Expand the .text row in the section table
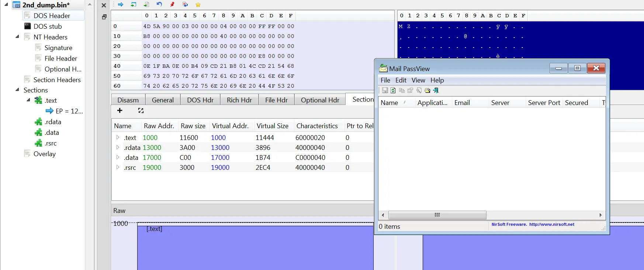The height and width of the screenshot is (270, 644). [x=118, y=137]
